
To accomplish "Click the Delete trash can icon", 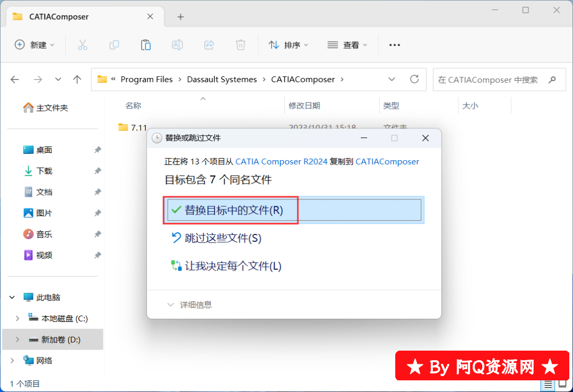I will (240, 45).
